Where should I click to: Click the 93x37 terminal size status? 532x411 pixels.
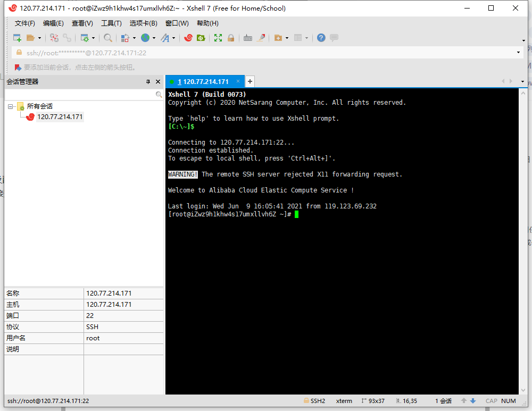pos(373,401)
